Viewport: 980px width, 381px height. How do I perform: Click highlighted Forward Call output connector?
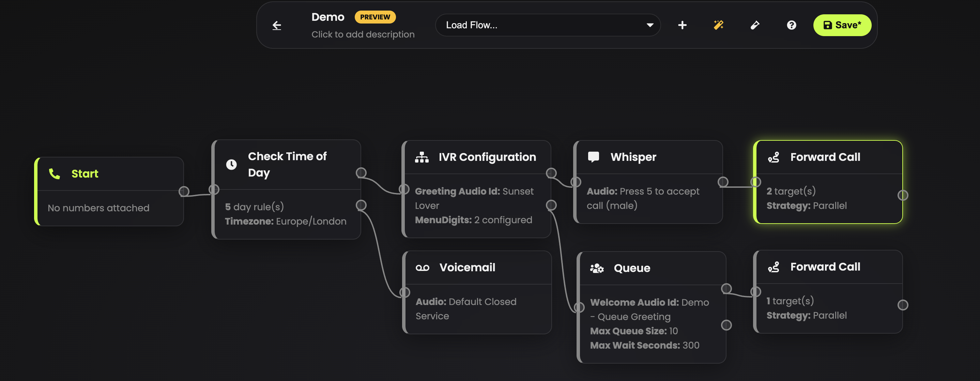[903, 195]
